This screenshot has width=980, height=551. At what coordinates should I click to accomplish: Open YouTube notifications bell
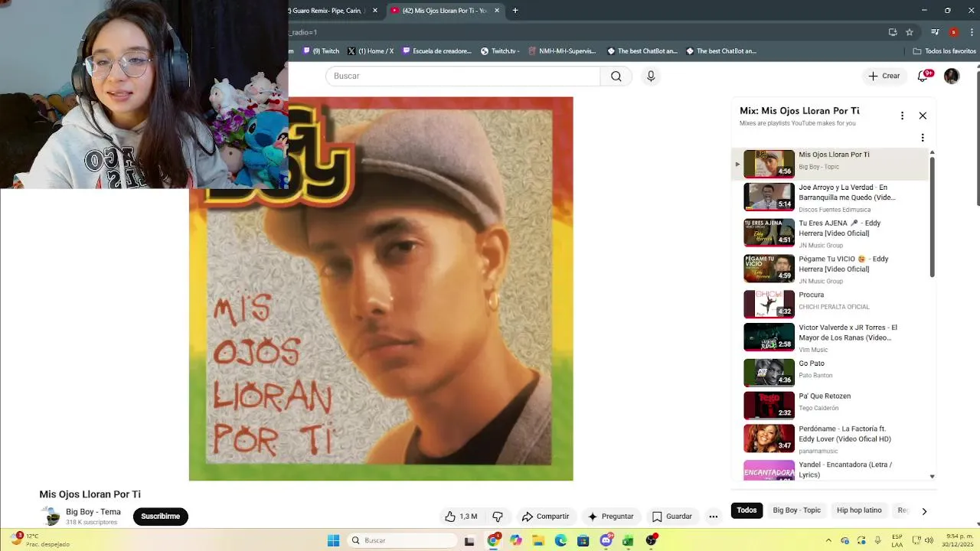[923, 76]
